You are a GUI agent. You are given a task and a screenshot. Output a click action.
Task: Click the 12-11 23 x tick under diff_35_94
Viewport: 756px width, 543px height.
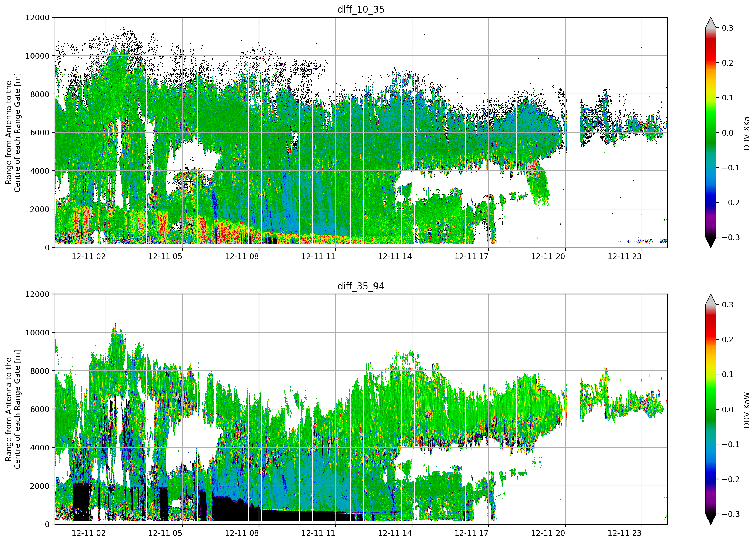click(x=624, y=533)
